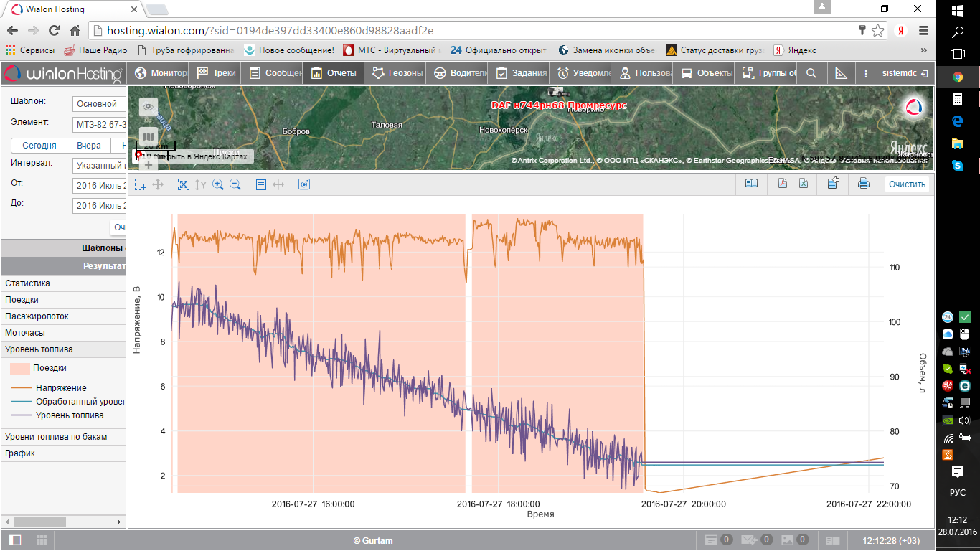Click the chart zoom-out magnifier

pos(235,184)
